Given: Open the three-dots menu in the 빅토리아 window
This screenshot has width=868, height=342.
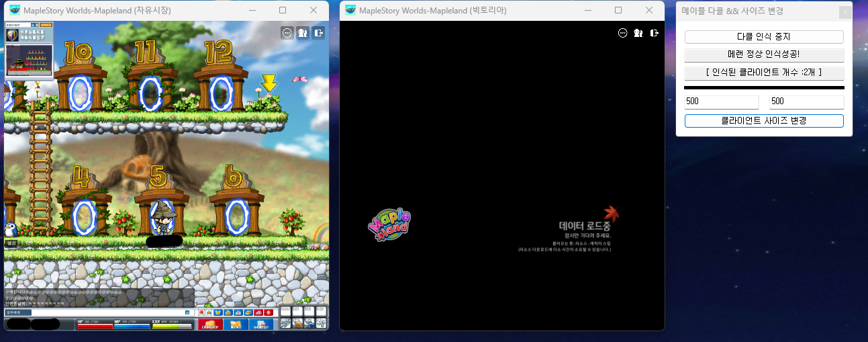Looking at the screenshot, I should click(x=622, y=33).
